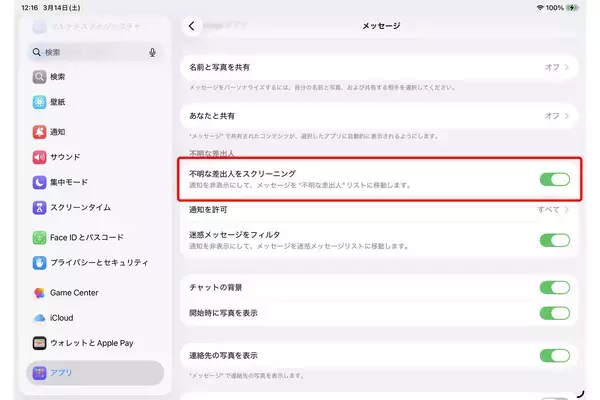Open iCloud cloud icon
The width and height of the screenshot is (600, 400).
39,318
